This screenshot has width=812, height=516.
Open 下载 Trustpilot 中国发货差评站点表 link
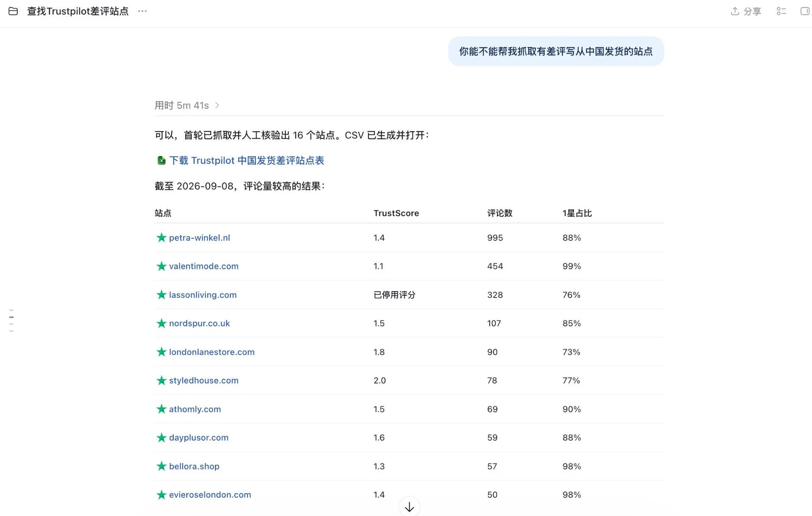pyautogui.click(x=247, y=160)
